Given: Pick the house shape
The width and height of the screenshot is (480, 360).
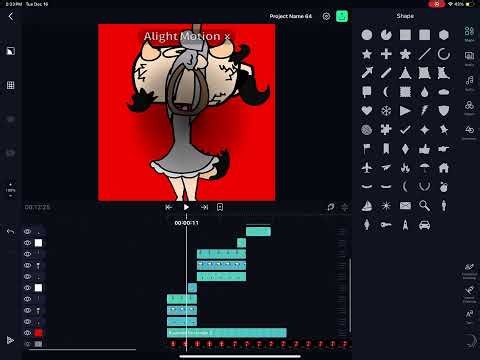Looking at the screenshot, I should tap(444, 168).
